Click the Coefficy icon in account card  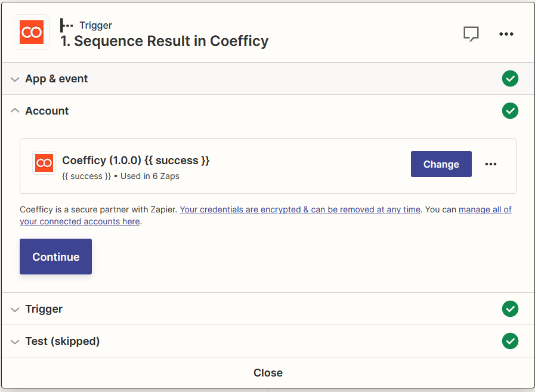44,163
